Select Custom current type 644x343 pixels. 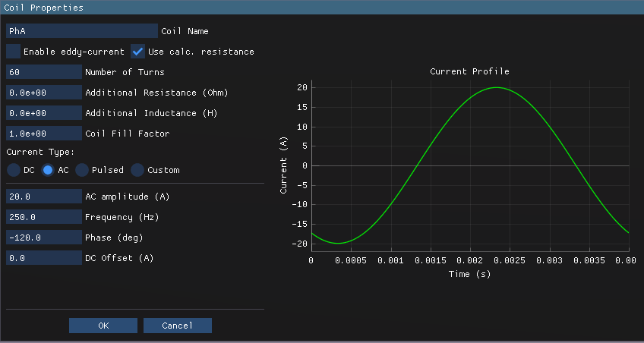(x=137, y=170)
